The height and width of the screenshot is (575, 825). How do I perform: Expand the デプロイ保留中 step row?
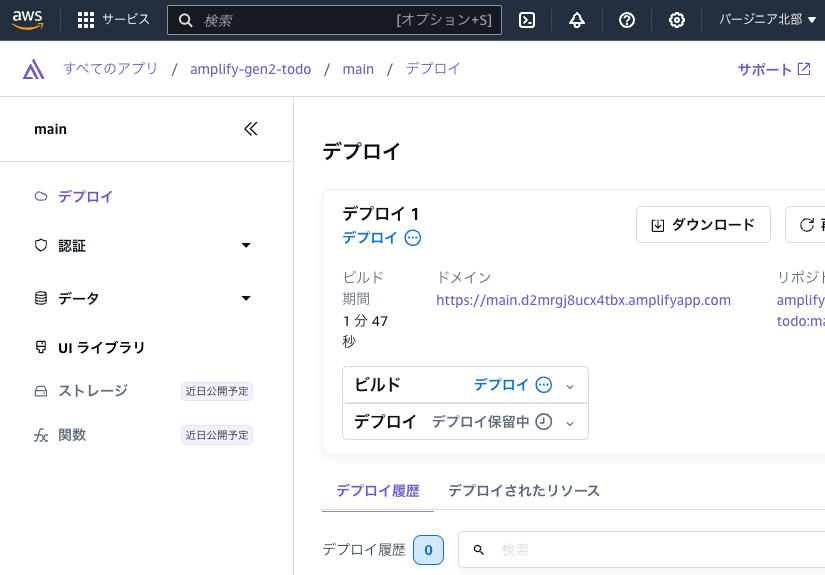point(570,423)
